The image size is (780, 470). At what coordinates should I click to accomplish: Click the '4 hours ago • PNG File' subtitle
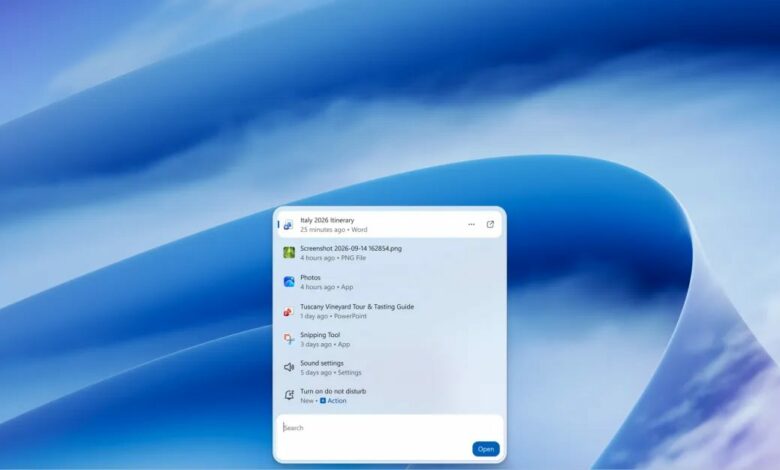click(x=333, y=258)
